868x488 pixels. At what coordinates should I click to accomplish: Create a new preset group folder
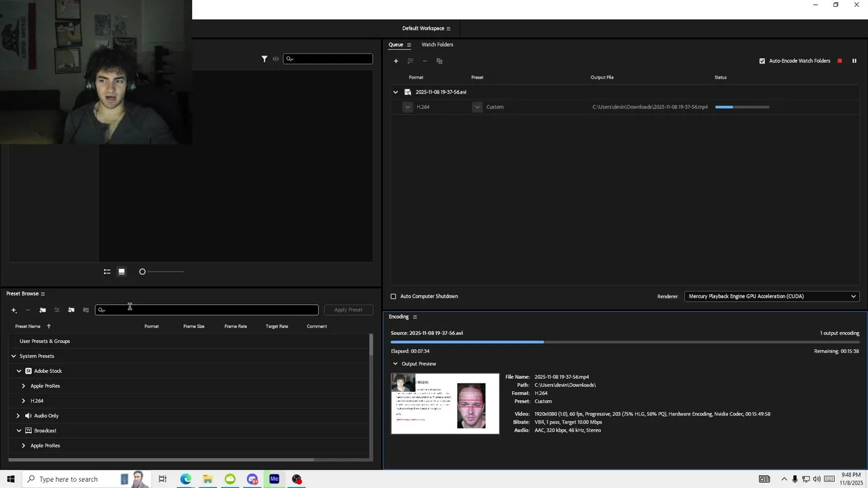click(43, 310)
